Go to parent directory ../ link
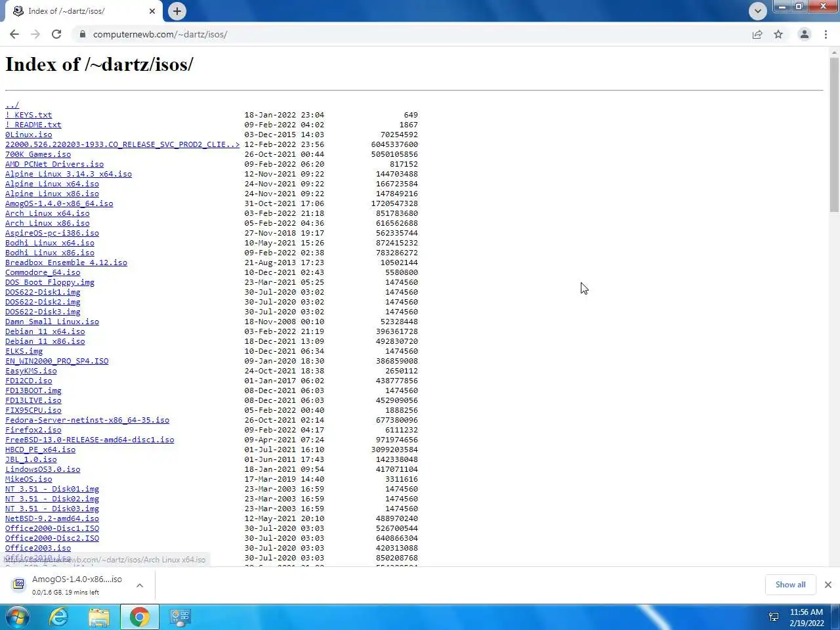The image size is (840, 630). 12,105
